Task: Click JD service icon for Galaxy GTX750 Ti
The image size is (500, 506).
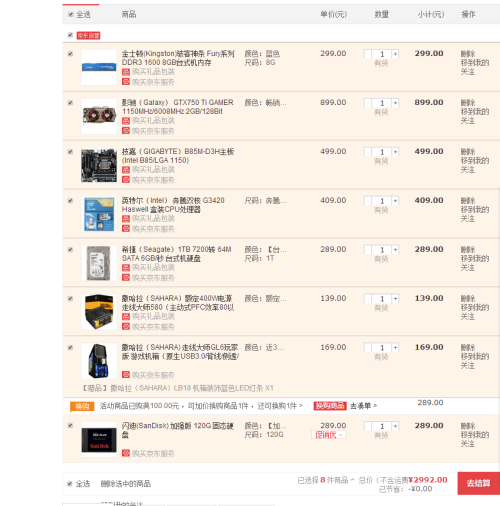Action: tap(126, 131)
